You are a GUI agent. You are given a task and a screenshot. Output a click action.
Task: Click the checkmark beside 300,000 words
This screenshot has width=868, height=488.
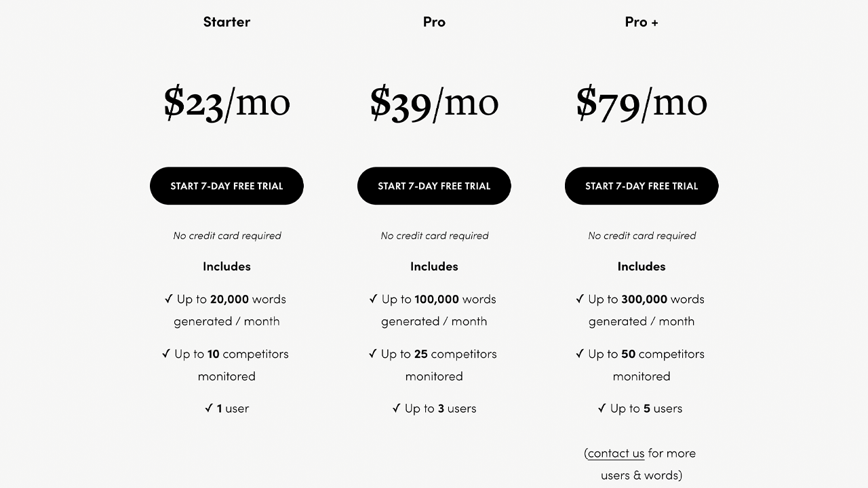[580, 299]
